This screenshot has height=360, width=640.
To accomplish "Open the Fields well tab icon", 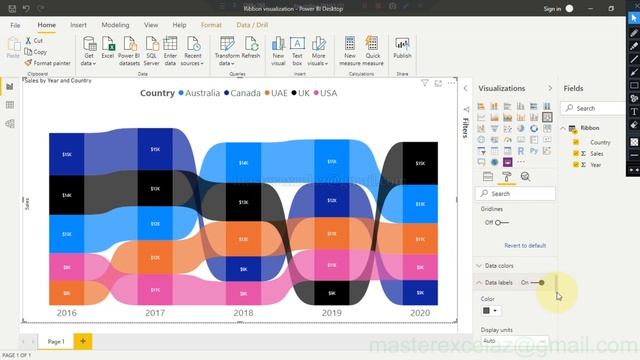I will 488,177.
